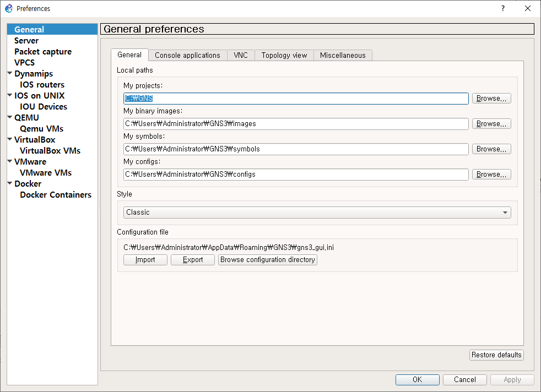This screenshot has width=541, height=392.
Task: Switch to Console applications tab
Action: 187,55
